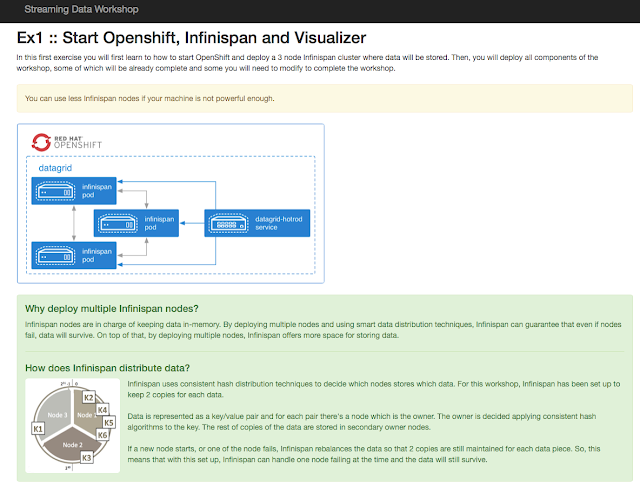
Task: Click the top infinispan pod server icon
Action: point(55,191)
